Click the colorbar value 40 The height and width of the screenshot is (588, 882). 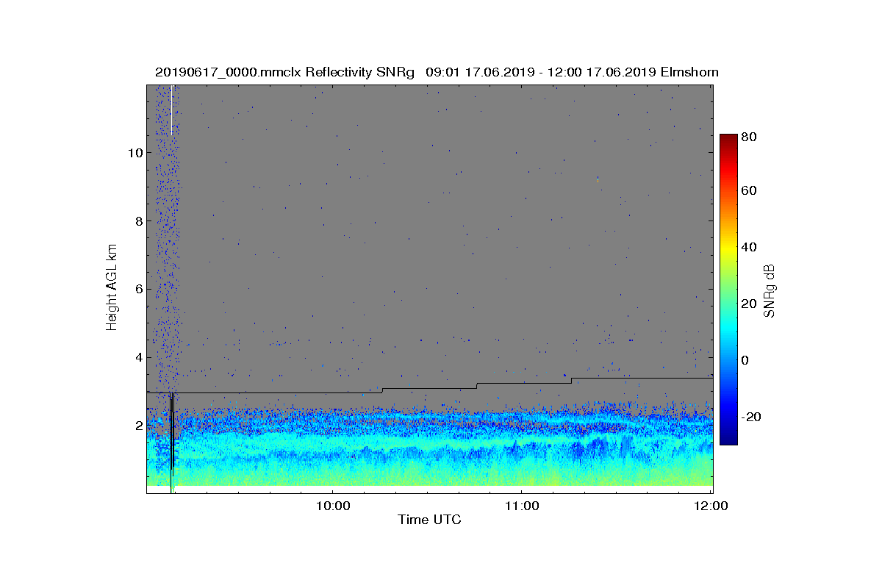(749, 247)
